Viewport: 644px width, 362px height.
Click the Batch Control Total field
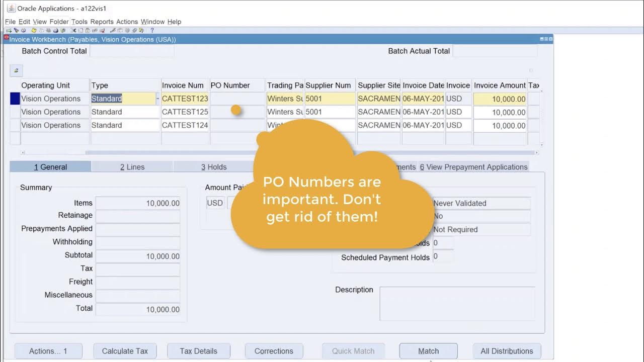[132, 51]
